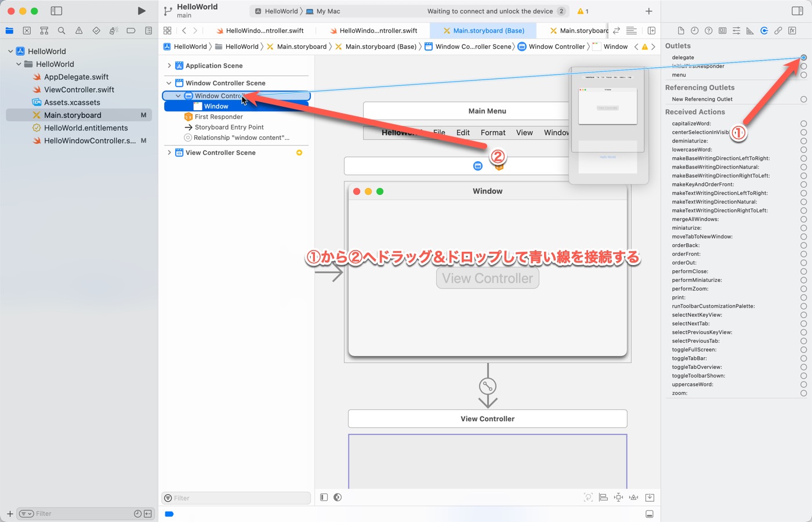Open the Report navigator
Screen dimensions: 812x522
pos(148,31)
